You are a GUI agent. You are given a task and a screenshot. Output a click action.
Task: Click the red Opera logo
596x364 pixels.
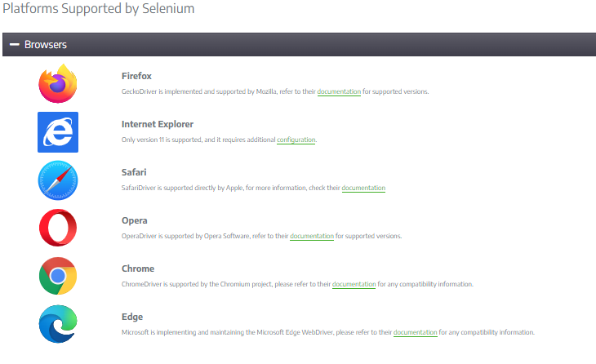[x=58, y=228]
